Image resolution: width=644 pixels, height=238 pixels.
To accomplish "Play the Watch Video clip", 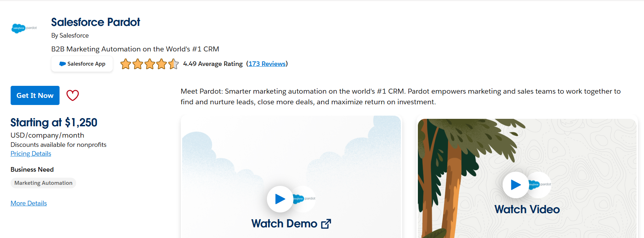I will coord(516,185).
